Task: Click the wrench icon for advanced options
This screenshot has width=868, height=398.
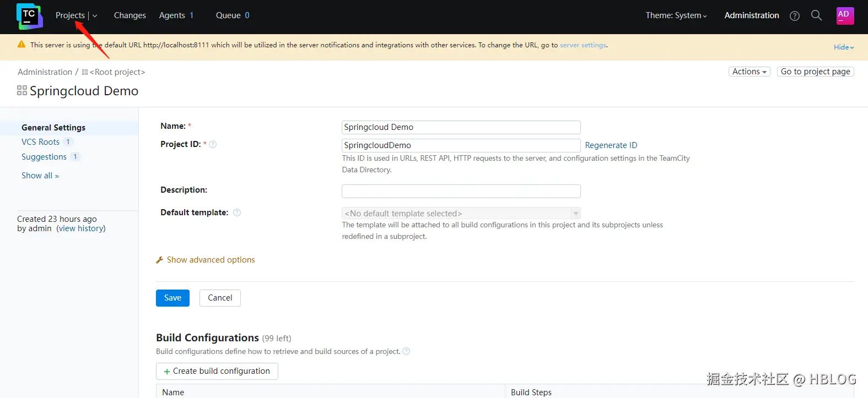Action: pyautogui.click(x=160, y=260)
